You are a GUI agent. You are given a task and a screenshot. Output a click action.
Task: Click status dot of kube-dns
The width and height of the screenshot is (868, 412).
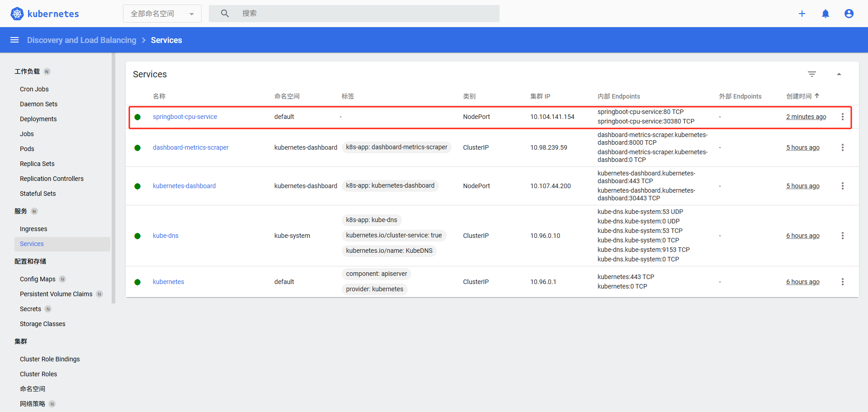137,236
